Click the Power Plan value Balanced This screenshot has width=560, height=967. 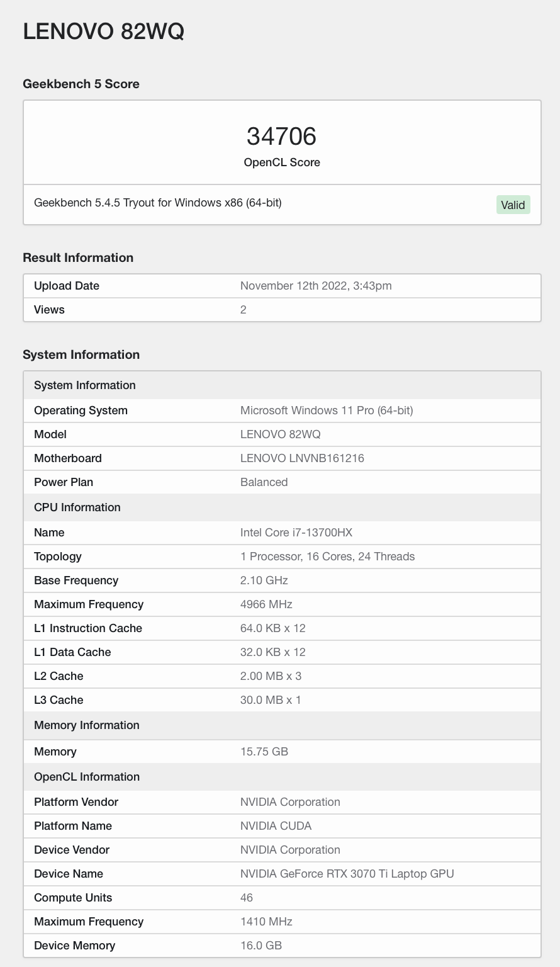pos(264,482)
